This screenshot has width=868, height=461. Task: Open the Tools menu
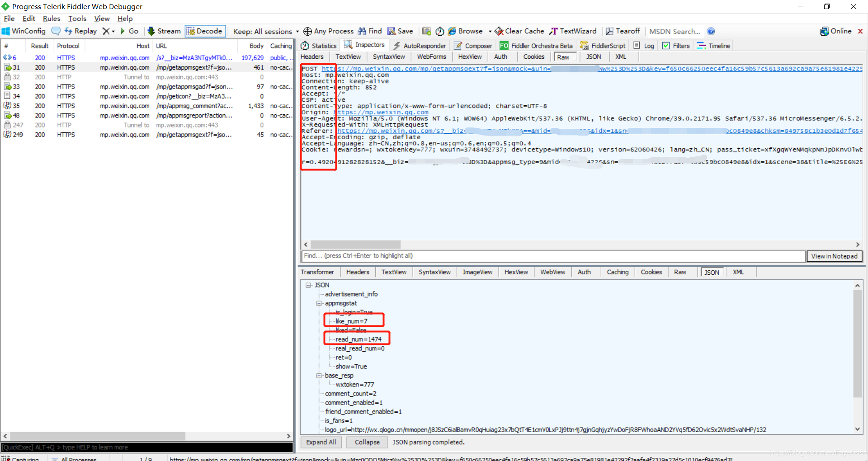coord(77,19)
